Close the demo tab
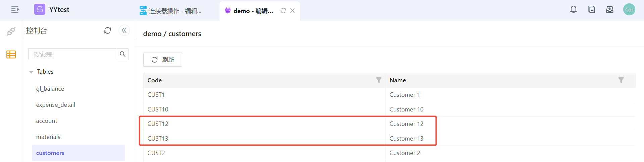 tap(293, 11)
